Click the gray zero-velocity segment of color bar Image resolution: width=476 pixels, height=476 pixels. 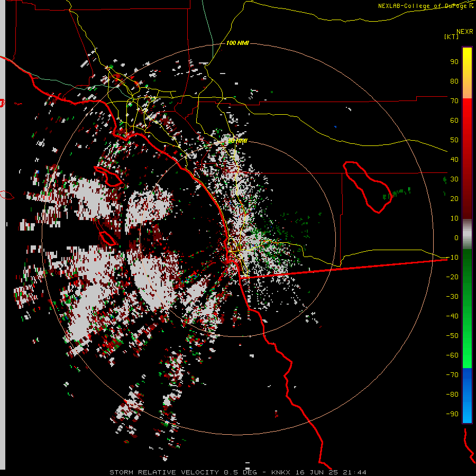pyautogui.click(x=467, y=234)
